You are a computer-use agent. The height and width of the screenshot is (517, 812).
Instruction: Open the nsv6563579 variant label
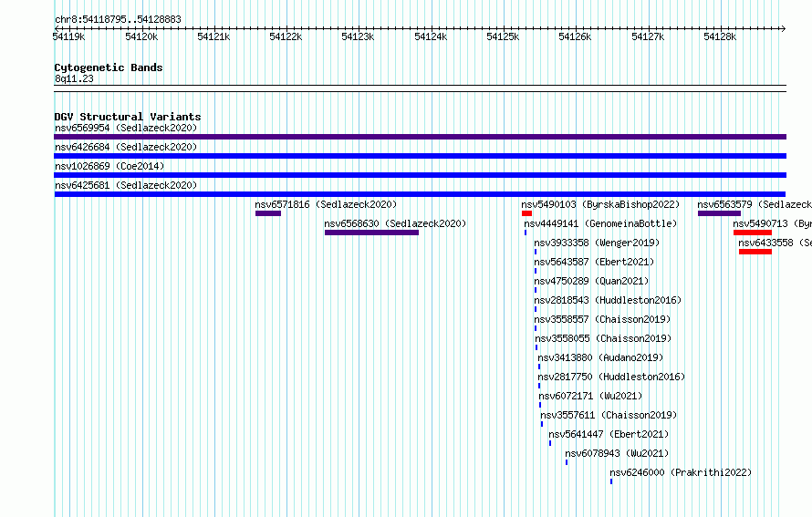coord(755,204)
